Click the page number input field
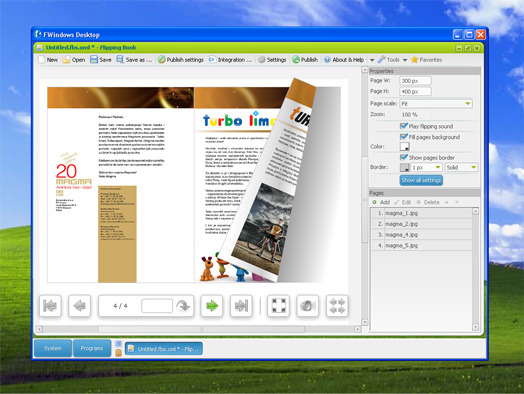The width and height of the screenshot is (524, 394). click(x=157, y=305)
